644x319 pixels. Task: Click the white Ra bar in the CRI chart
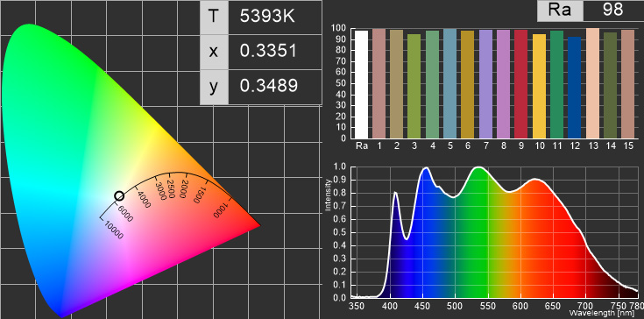[361, 84]
